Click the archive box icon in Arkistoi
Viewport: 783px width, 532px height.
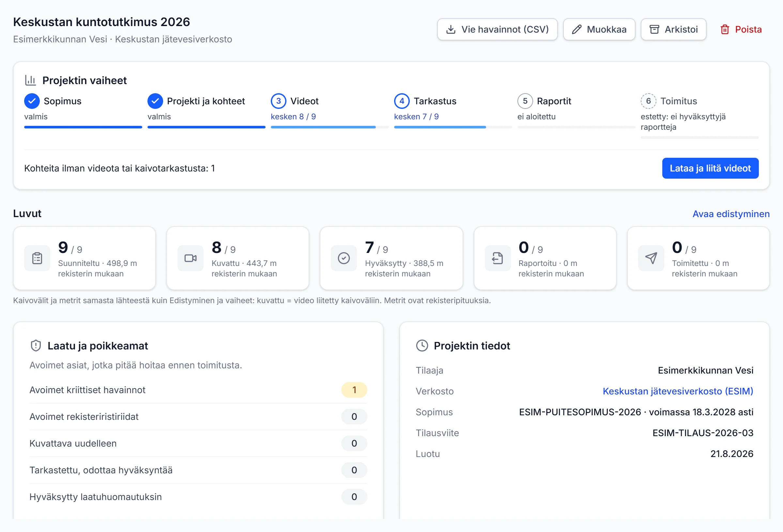654,30
